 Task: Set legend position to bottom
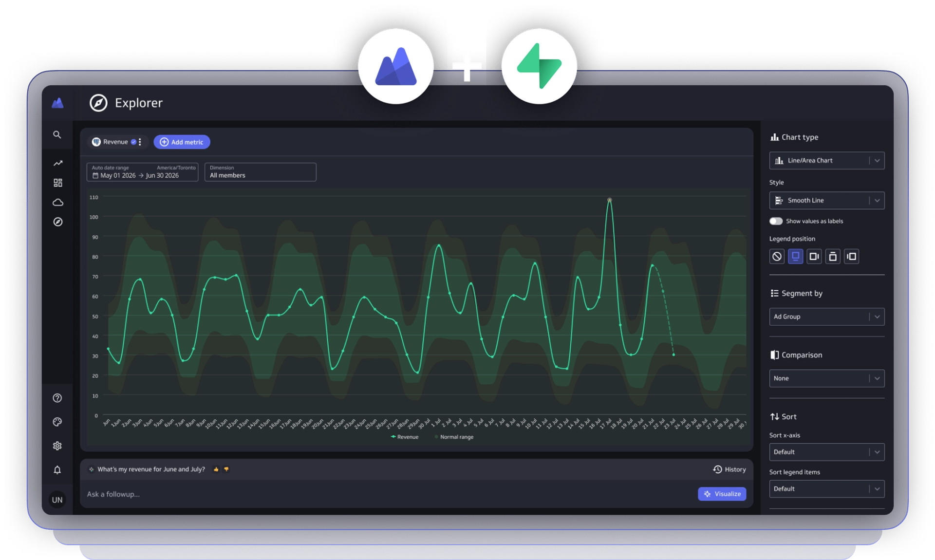tap(795, 256)
